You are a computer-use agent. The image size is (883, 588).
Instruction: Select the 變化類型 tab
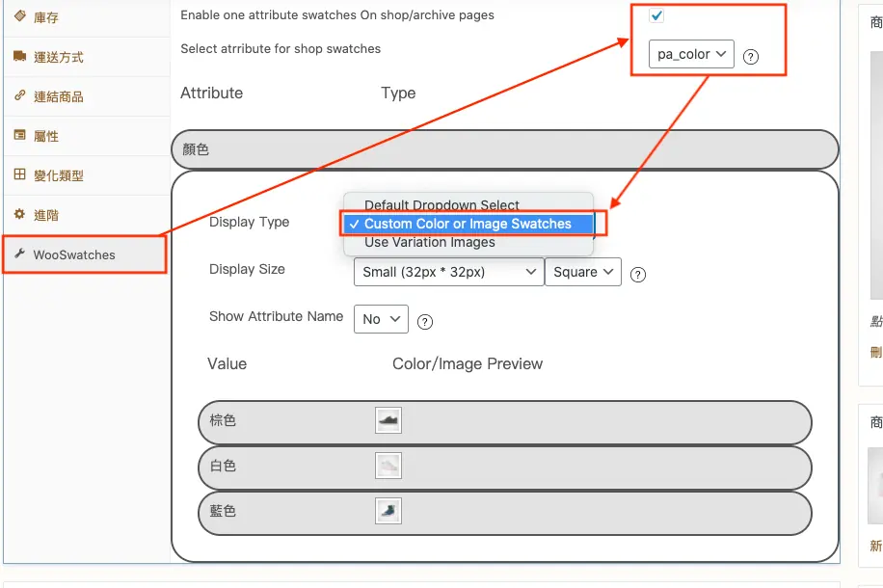coord(87,175)
